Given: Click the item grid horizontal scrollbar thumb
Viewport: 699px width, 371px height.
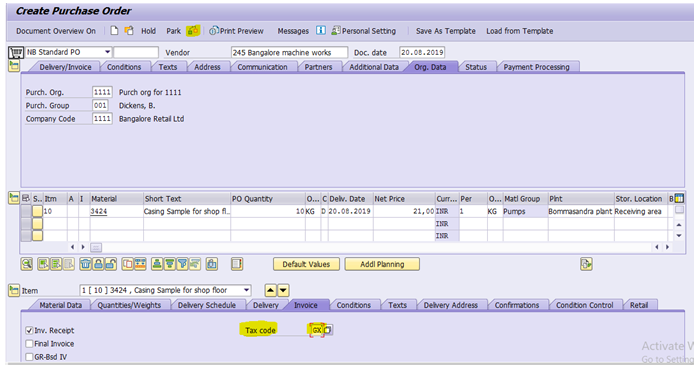Looking at the screenshot, I should (x=96, y=247).
